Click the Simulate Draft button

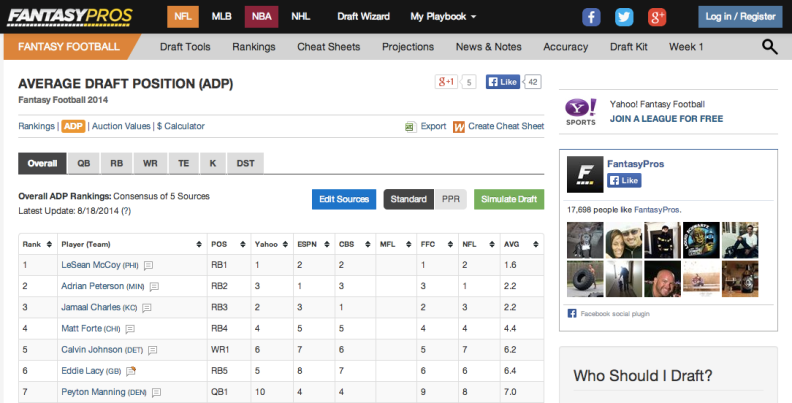(x=509, y=199)
